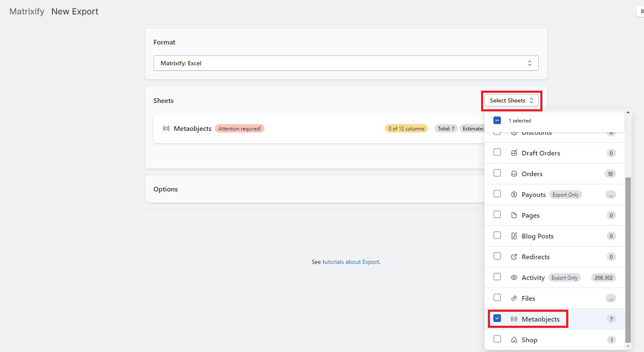
Task: Collapse the Select Sheets dropdown
Action: [x=511, y=100]
